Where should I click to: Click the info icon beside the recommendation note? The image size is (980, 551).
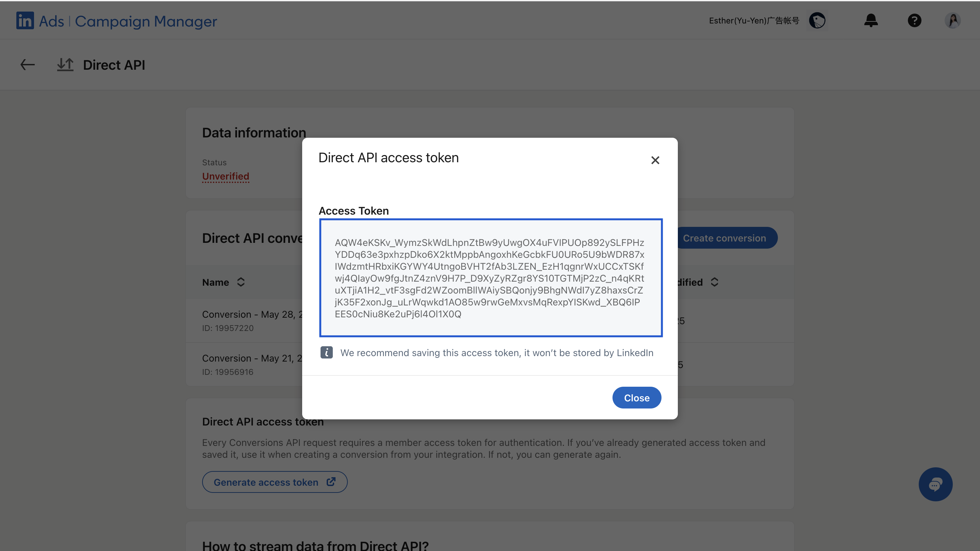(326, 352)
